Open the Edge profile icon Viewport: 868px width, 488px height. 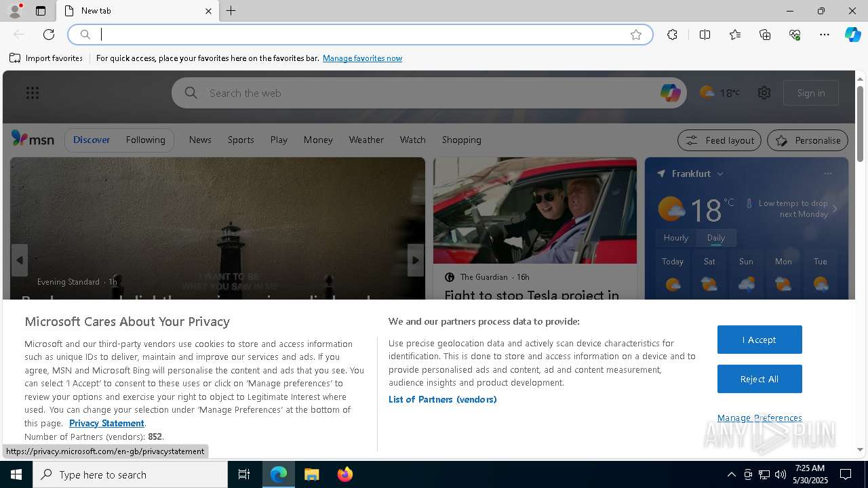point(14,11)
